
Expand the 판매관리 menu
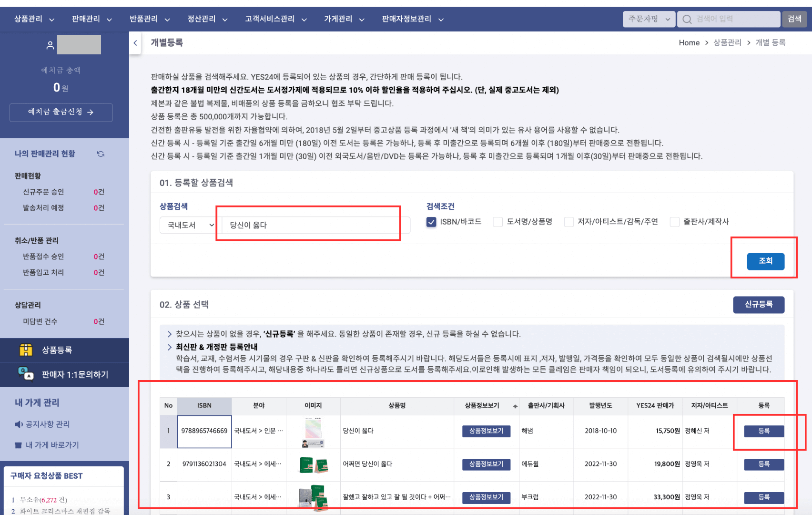coord(92,19)
